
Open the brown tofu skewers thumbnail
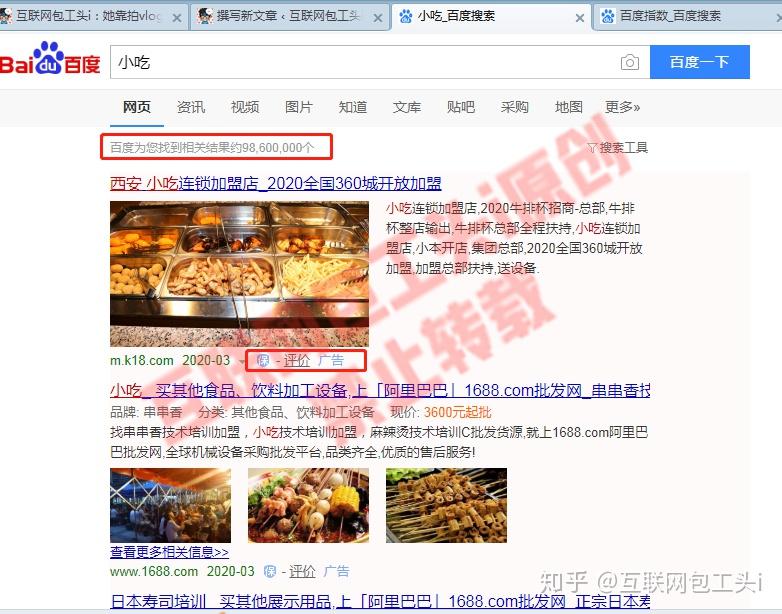coord(446,505)
